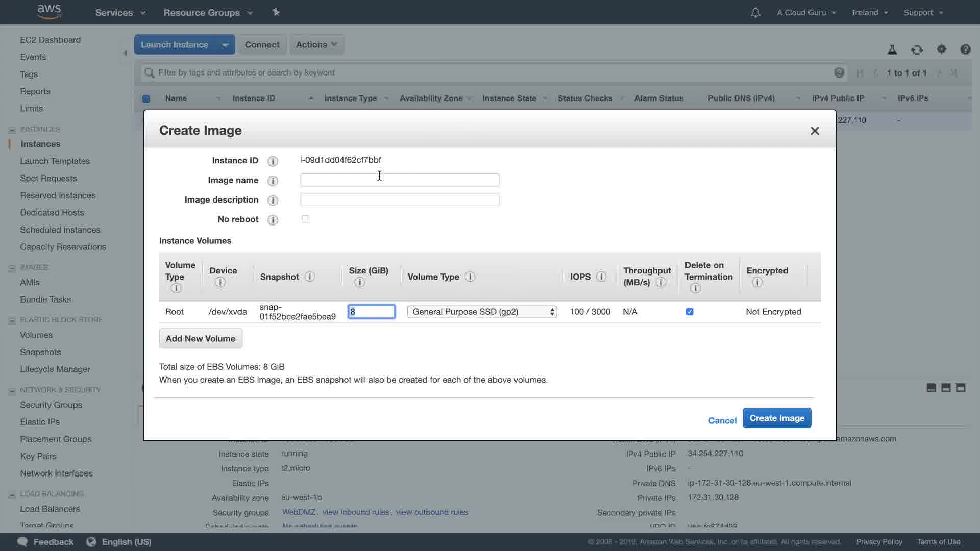Viewport: 980px width, 551px height.
Task: Click the Create Image button
Action: coord(776,418)
